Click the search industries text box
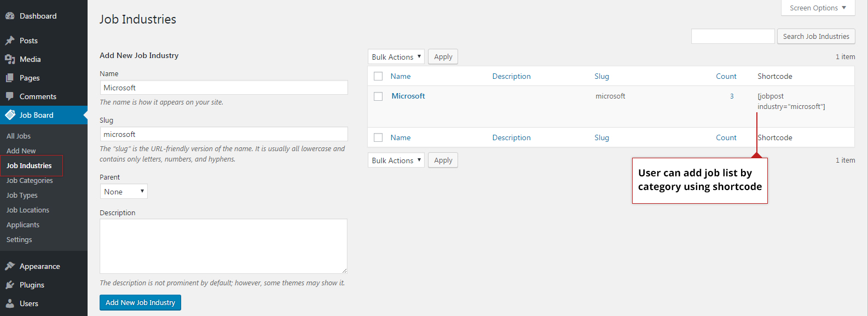 (733, 36)
